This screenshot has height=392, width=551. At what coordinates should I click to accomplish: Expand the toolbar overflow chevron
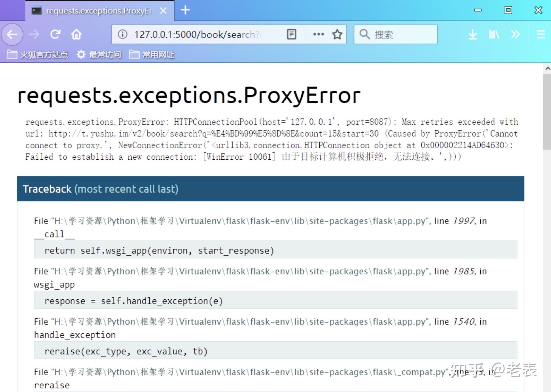[x=515, y=34]
